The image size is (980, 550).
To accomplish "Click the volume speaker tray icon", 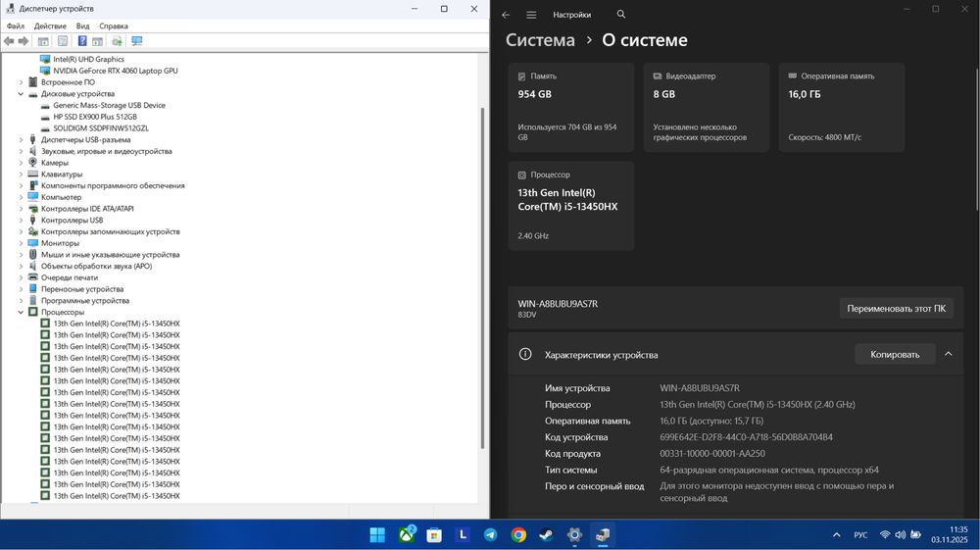I will (x=900, y=535).
